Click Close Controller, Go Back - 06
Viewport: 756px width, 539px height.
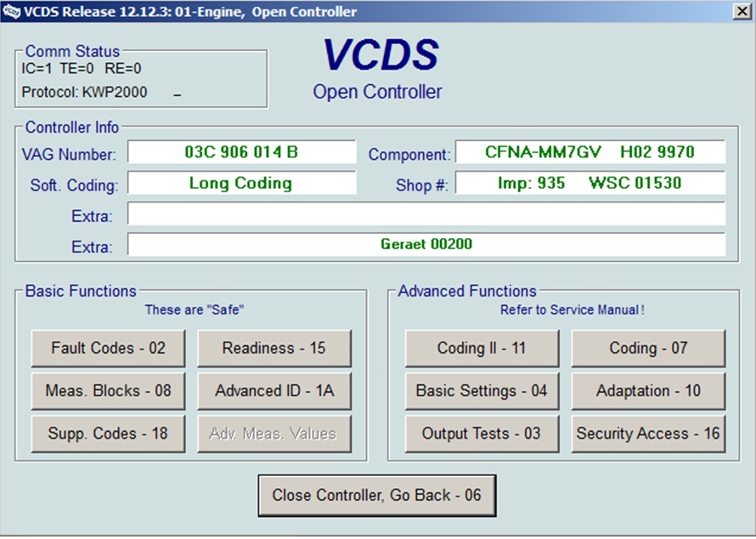point(377,496)
